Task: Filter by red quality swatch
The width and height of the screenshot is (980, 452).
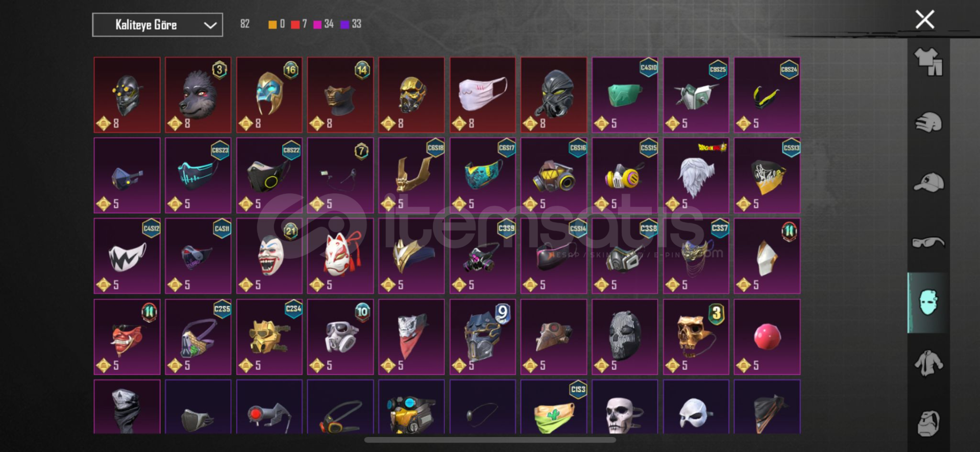Action: click(295, 24)
